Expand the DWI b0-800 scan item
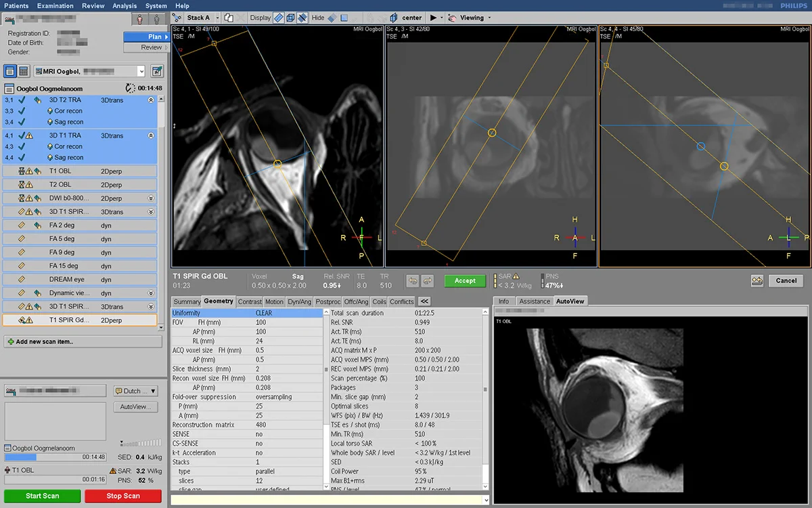Image resolution: width=812 pixels, height=508 pixels. coord(151,198)
